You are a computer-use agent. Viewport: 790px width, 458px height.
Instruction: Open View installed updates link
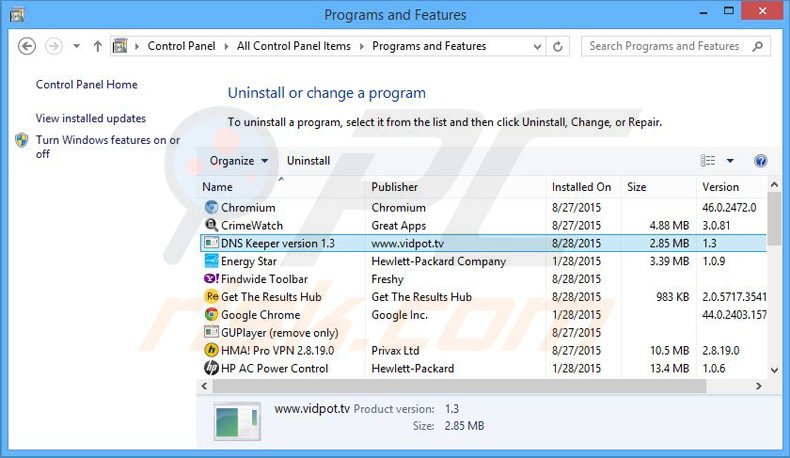pos(91,118)
